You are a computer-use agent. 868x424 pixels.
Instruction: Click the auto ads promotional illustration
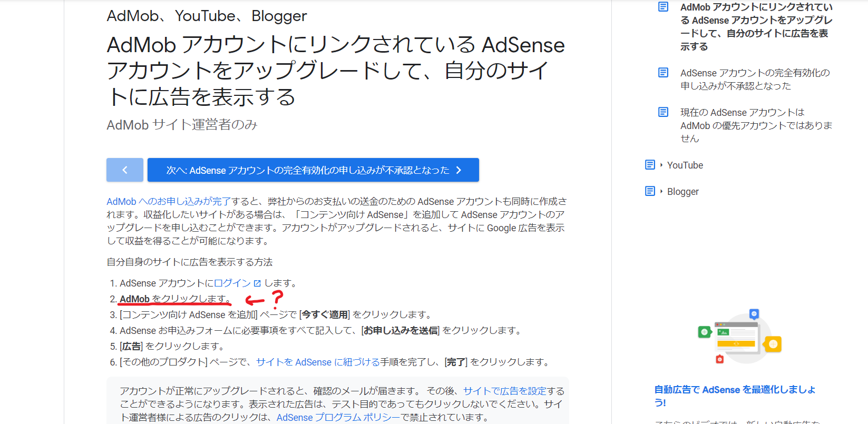(x=739, y=336)
